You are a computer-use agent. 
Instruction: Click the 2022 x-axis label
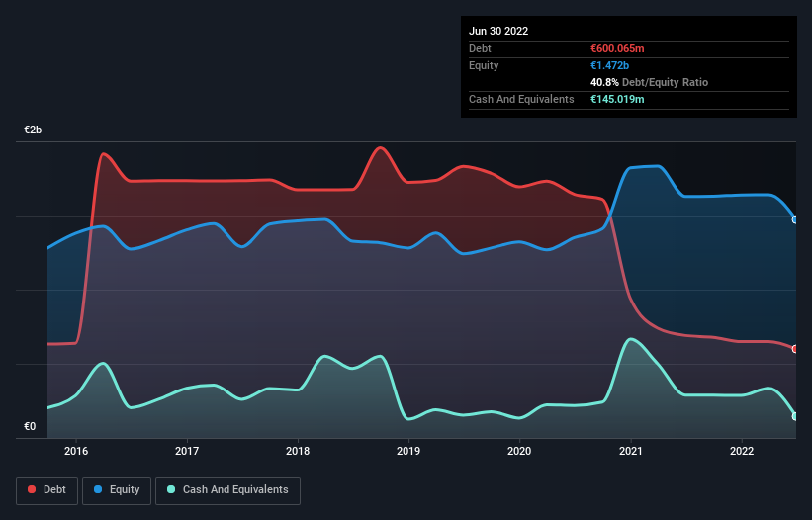click(742, 451)
